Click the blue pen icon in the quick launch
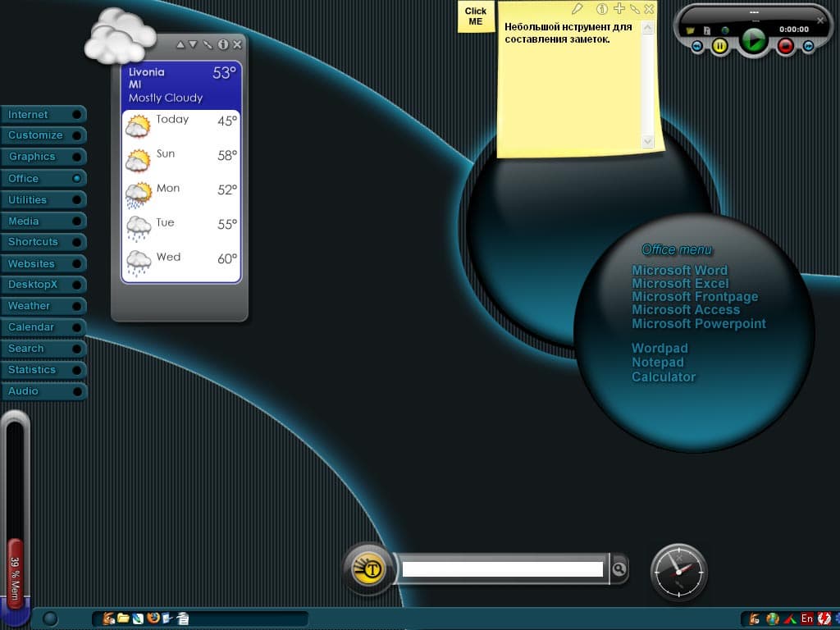This screenshot has height=630, width=840. pyautogui.click(x=138, y=619)
